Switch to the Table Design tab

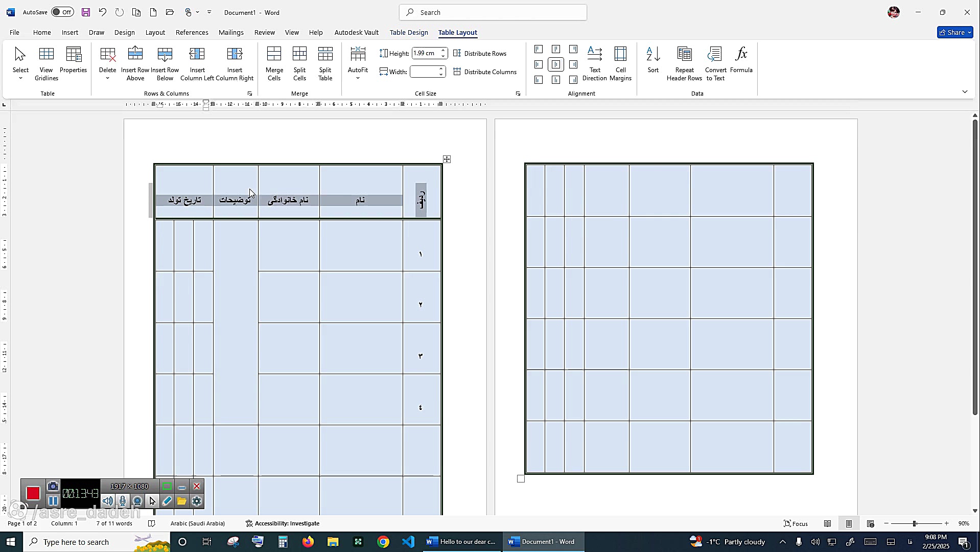point(409,32)
